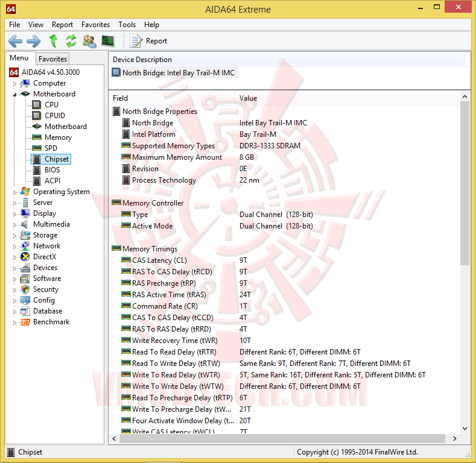Open the Report menu
The width and height of the screenshot is (476, 463).
point(62,25)
